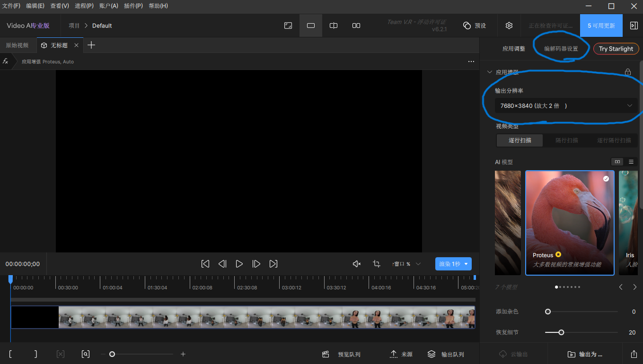Switch to the 无标题 tab

59,45
